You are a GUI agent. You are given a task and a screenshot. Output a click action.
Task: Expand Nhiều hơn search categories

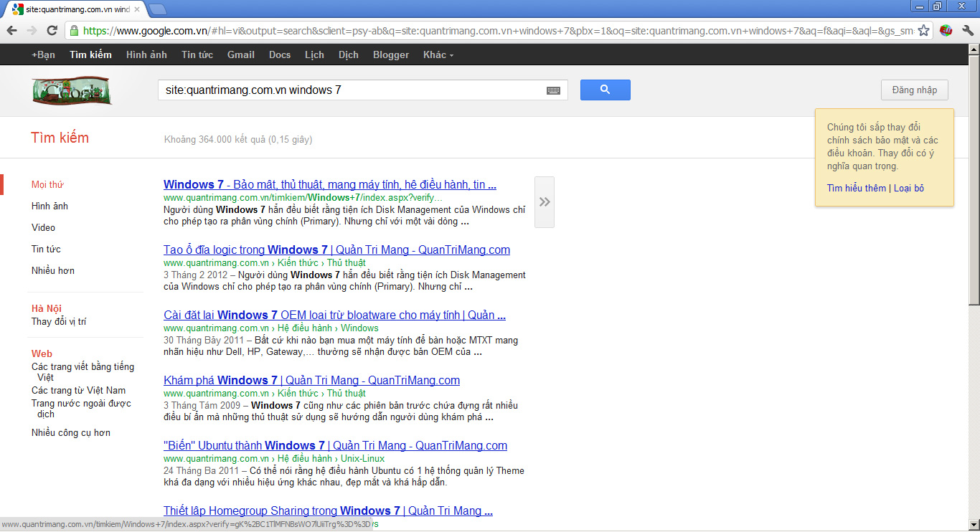(x=53, y=270)
